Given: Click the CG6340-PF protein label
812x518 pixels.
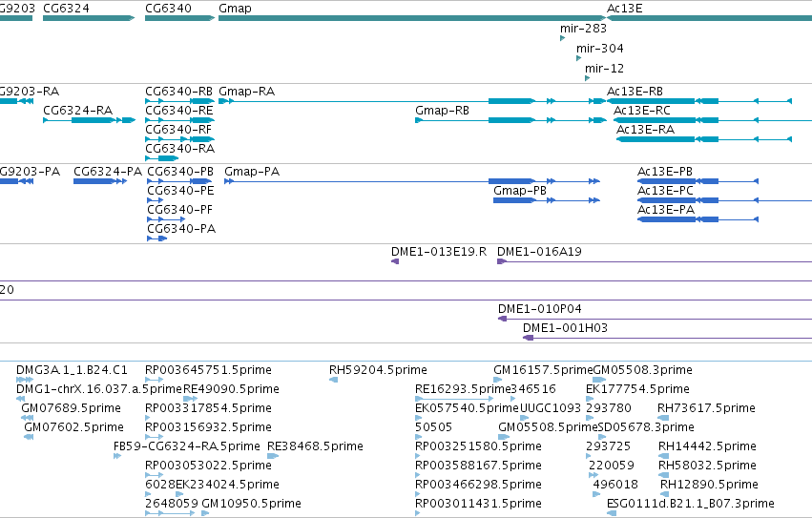Looking at the screenshot, I should click(179, 210).
